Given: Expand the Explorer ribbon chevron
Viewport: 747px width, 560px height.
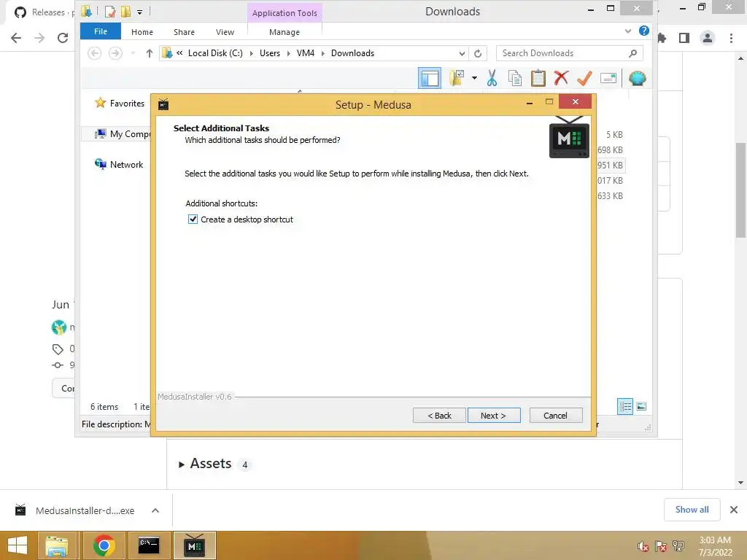Looking at the screenshot, I should (628, 31).
